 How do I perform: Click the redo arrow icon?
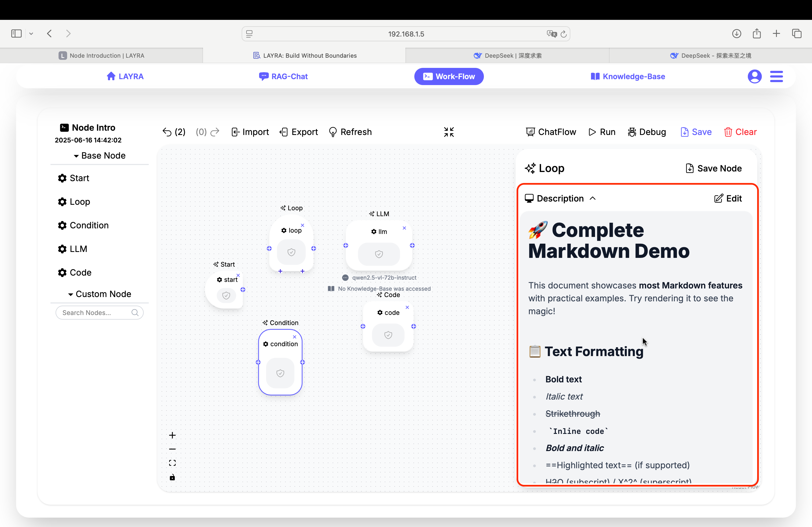pyautogui.click(x=215, y=132)
